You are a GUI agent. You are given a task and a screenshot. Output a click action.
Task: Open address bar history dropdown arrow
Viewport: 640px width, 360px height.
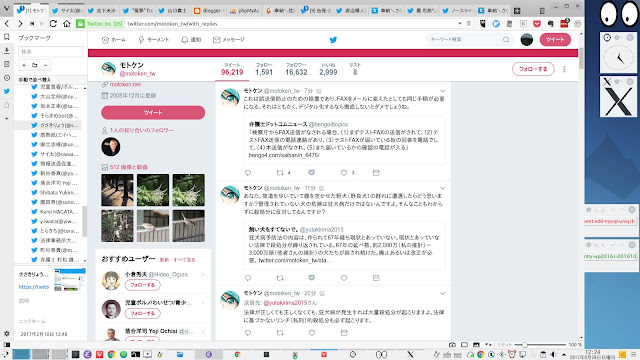(460, 24)
